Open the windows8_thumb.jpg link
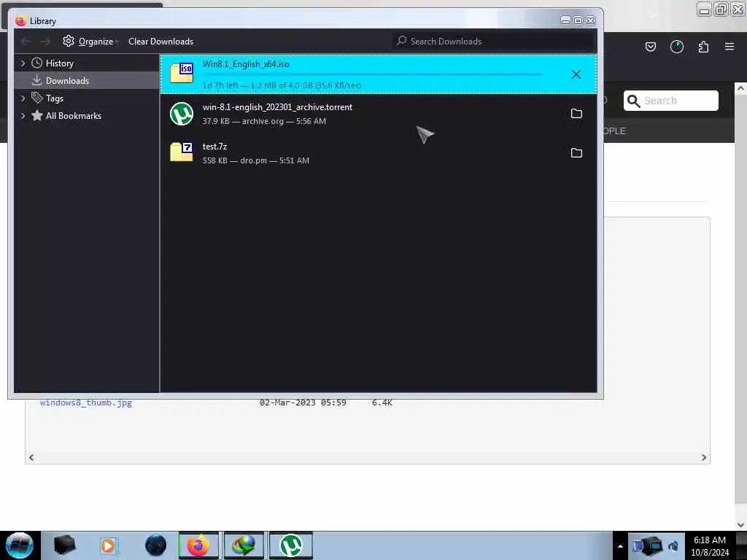Screen dimensions: 747x560 coord(86,402)
